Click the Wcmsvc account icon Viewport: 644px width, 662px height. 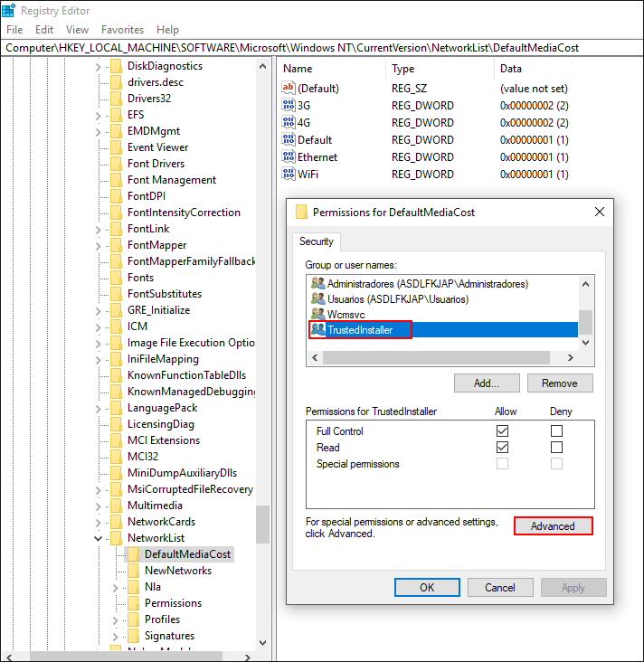point(318,314)
